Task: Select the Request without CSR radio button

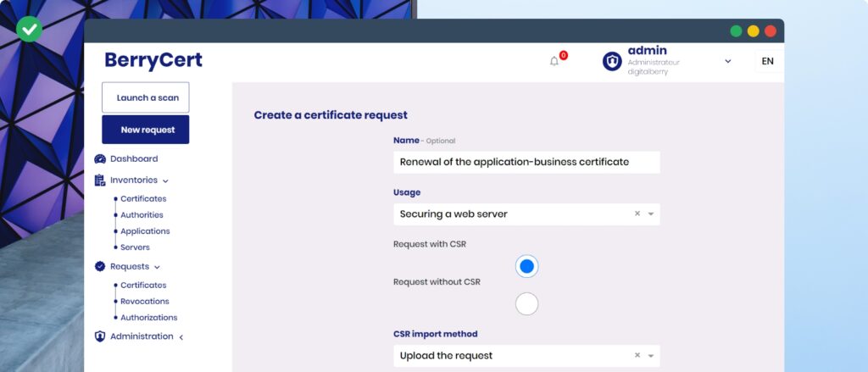Action: 526,303
